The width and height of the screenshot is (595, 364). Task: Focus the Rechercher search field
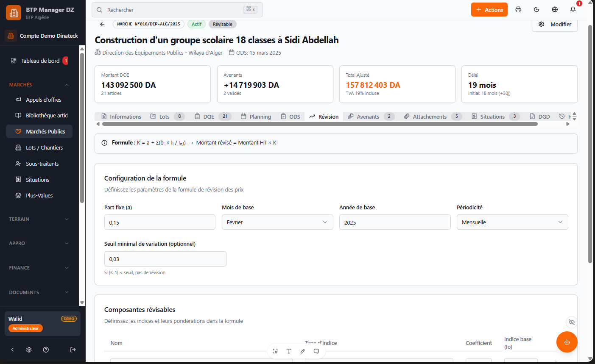click(177, 10)
